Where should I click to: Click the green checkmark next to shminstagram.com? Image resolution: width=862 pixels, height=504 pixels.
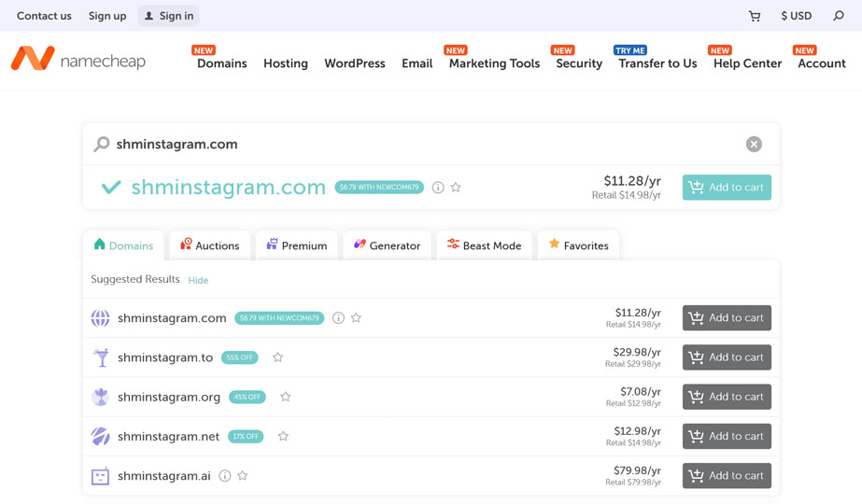pos(111,188)
